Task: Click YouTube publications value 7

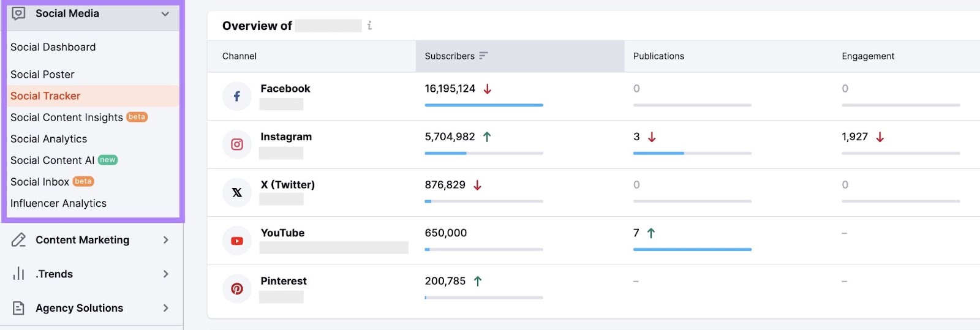Action: tap(636, 233)
